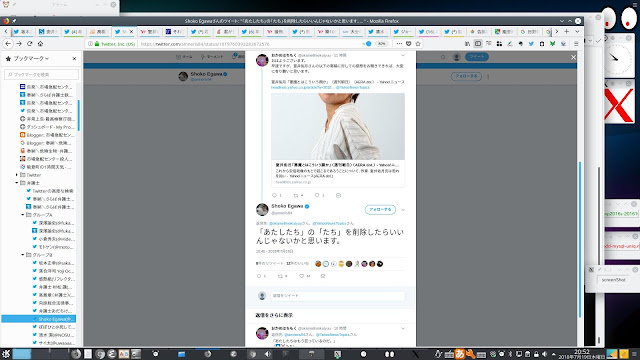This screenshot has height=360, width=640.
Task: Open the Library icon in toolbar
Action: (467, 44)
